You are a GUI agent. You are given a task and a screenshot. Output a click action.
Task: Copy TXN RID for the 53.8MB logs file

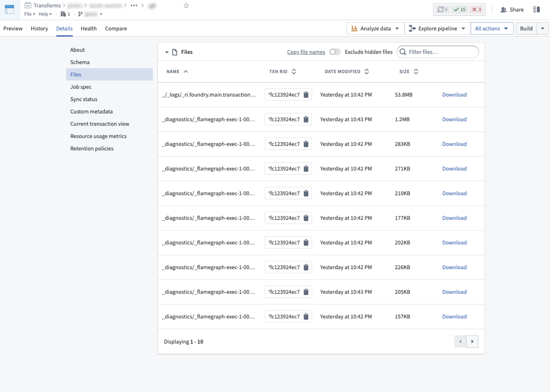tap(306, 95)
